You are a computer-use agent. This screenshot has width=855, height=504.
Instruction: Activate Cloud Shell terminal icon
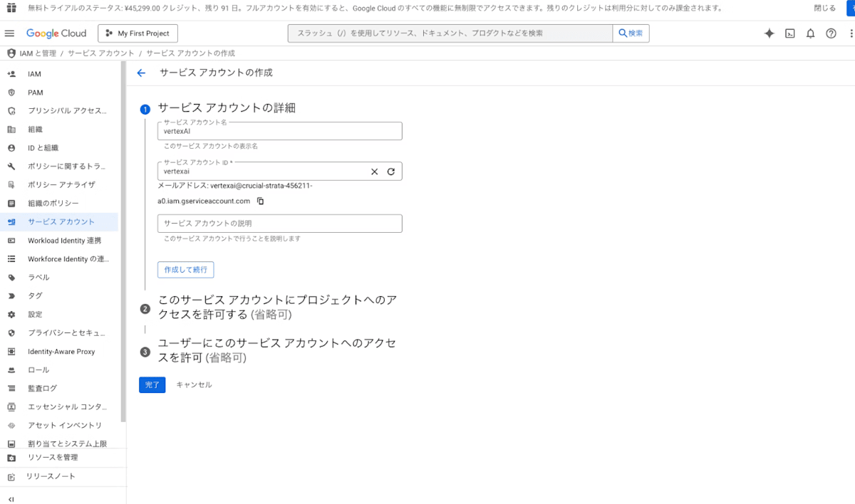(x=789, y=33)
